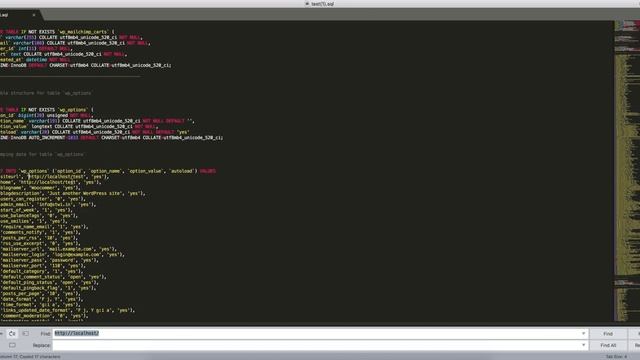This screenshot has height=360, width=640.
Task: Click the 'links_updated_date_format' option row
Action: coord(67,311)
